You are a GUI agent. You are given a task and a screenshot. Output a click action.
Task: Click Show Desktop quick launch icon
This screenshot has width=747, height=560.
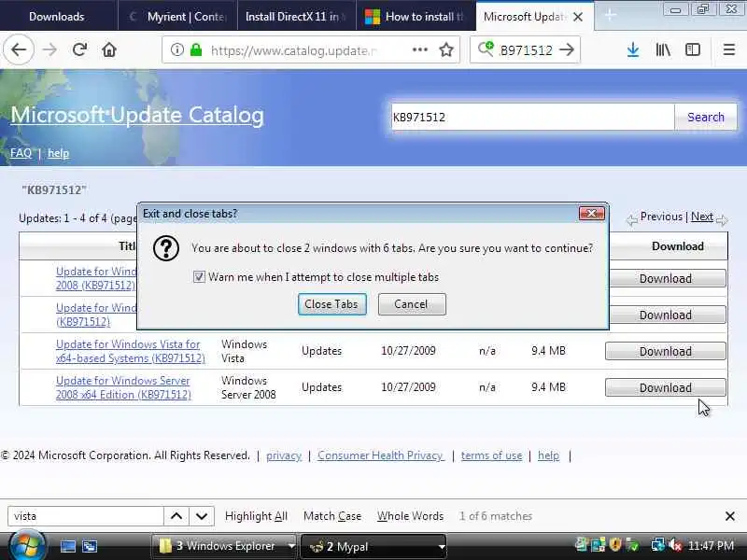pyautogui.click(x=67, y=546)
